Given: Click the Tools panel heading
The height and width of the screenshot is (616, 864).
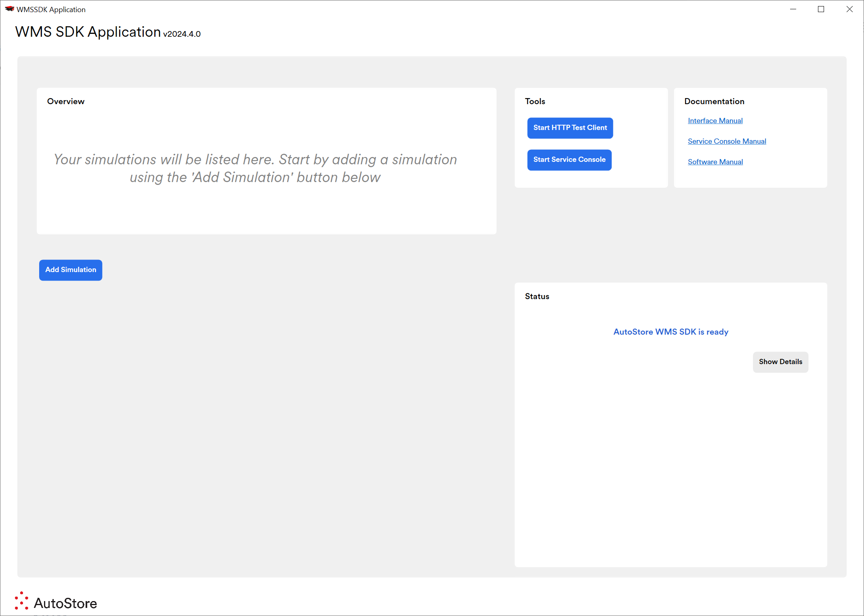Looking at the screenshot, I should [535, 101].
